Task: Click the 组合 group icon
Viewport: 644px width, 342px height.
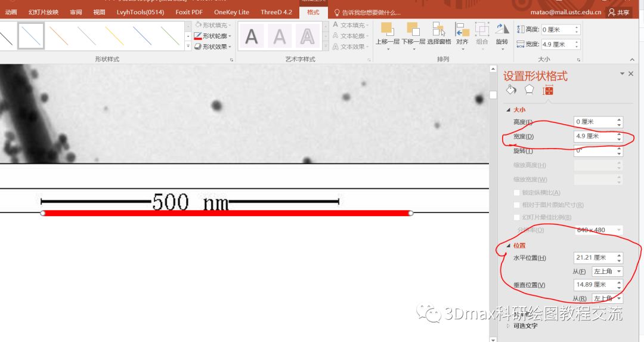Action: pyautogui.click(x=482, y=29)
